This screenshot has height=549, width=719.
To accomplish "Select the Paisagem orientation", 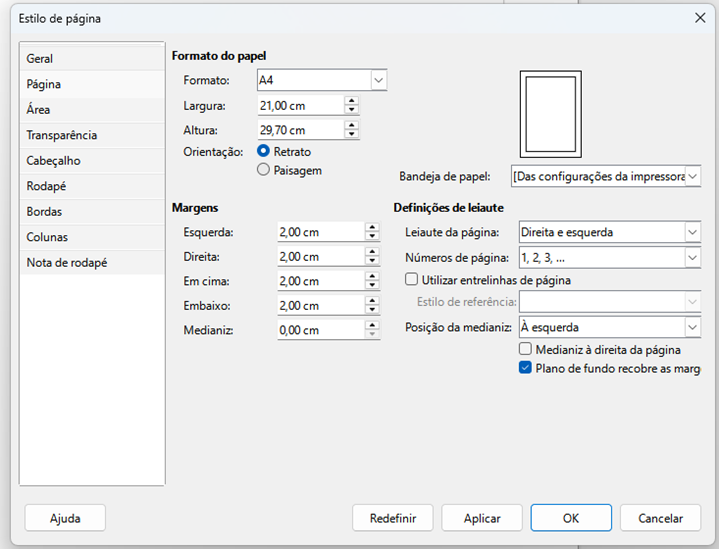I will coord(264,170).
